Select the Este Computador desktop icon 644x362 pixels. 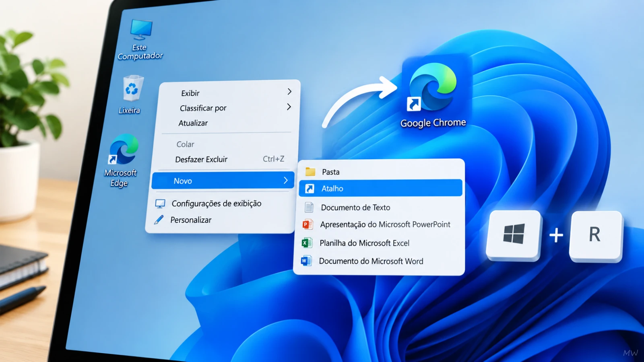pyautogui.click(x=141, y=30)
